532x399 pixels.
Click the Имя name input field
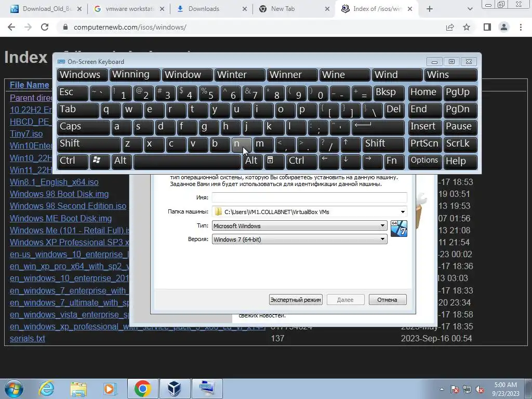[310, 197]
